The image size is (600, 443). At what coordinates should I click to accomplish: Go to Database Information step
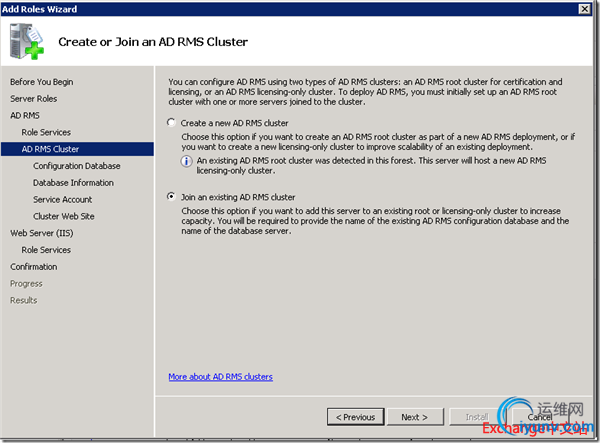(73, 183)
